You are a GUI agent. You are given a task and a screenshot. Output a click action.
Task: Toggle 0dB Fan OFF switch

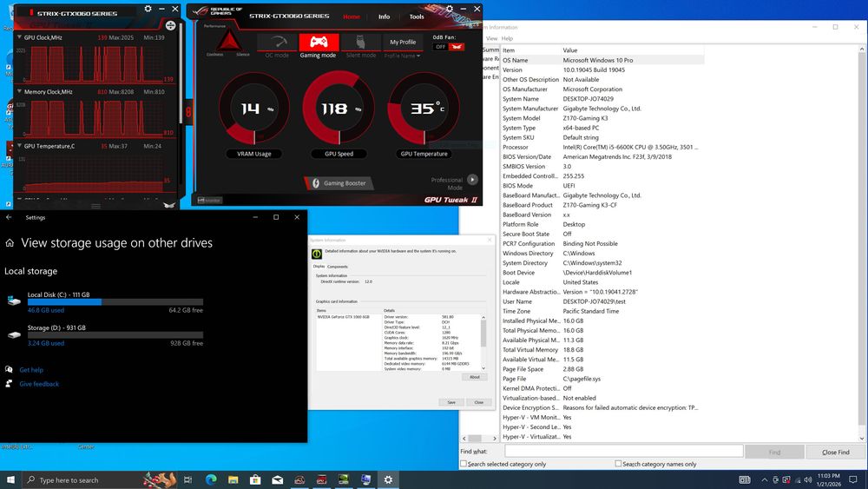pyautogui.click(x=441, y=47)
